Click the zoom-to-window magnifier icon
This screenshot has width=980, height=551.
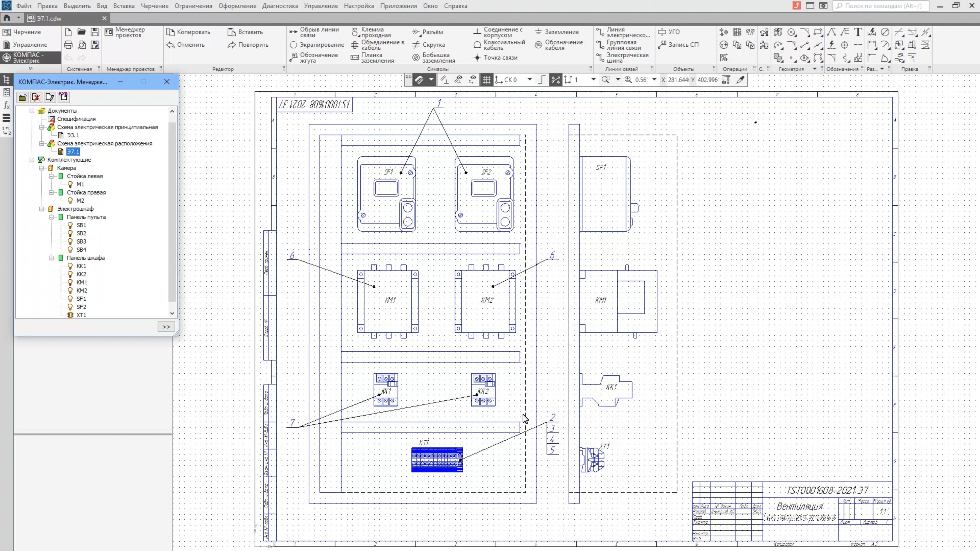[x=605, y=80]
